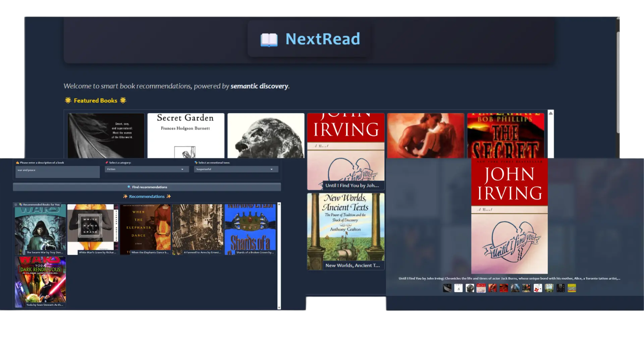Select the embracing couple featured cover

[426, 135]
